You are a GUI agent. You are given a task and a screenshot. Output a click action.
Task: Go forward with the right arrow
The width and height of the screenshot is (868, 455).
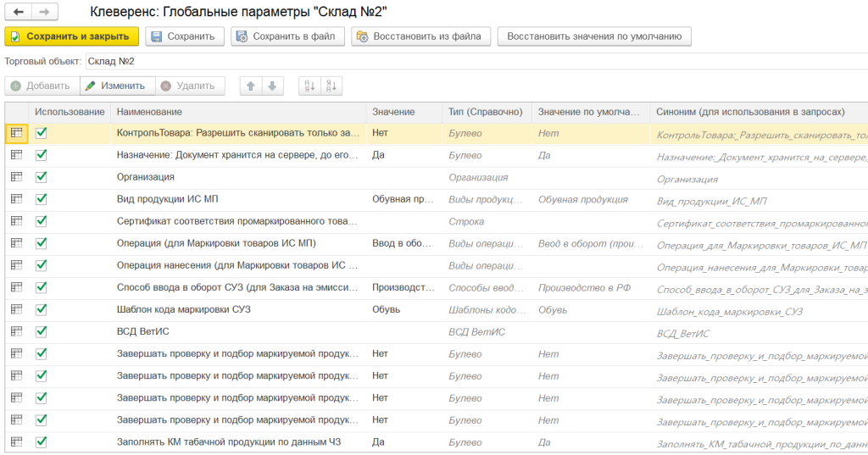pyautogui.click(x=45, y=12)
